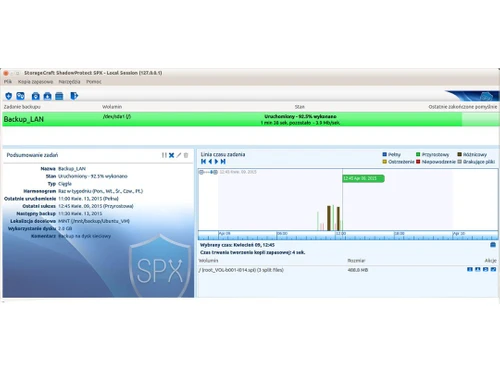Screen dimensions: 500x375
Task: Click the Stan column header
Action: (299, 107)
